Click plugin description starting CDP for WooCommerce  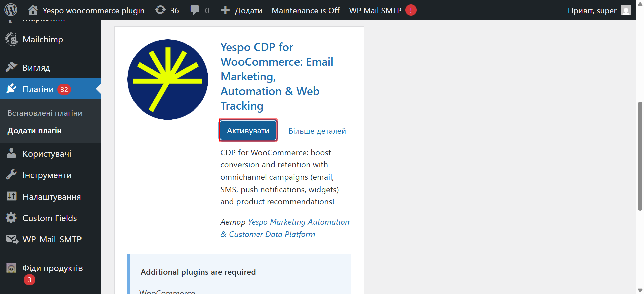pos(280,177)
